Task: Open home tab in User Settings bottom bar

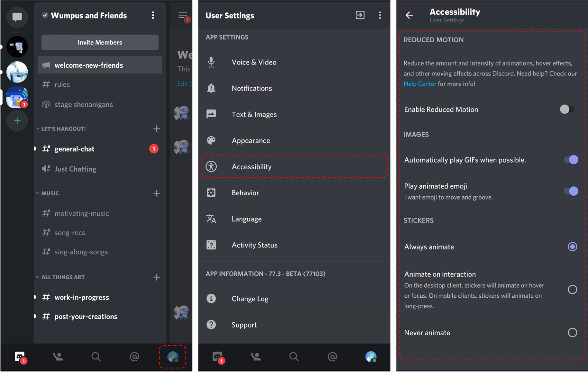Action: point(218,357)
